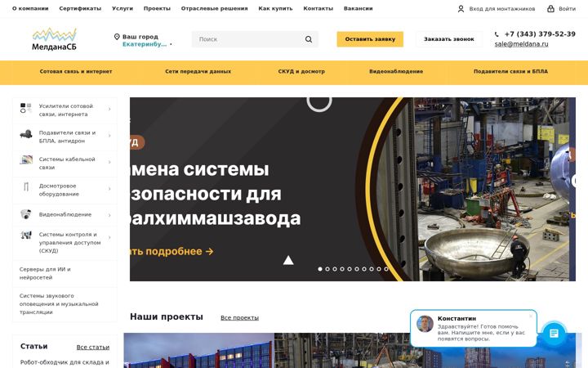The height and width of the screenshot is (368, 588).
Task: Open Проекты in top menu
Action: pos(157,8)
